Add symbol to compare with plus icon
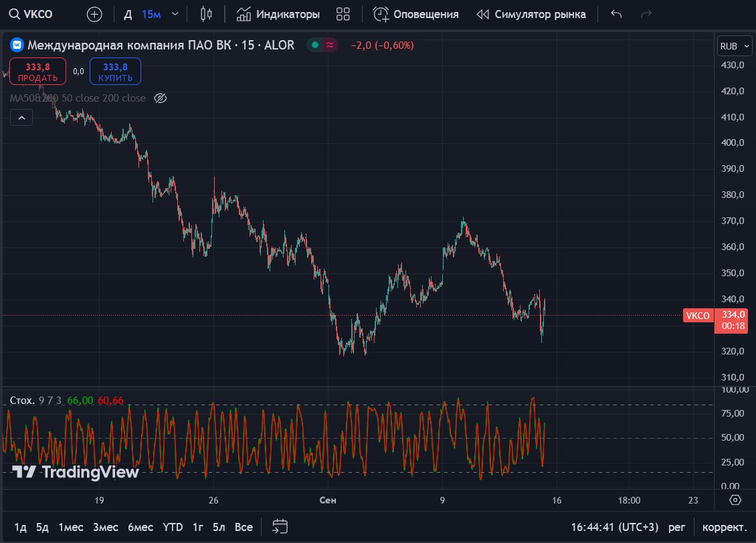Image resolution: width=756 pixels, height=543 pixels. 94,15
